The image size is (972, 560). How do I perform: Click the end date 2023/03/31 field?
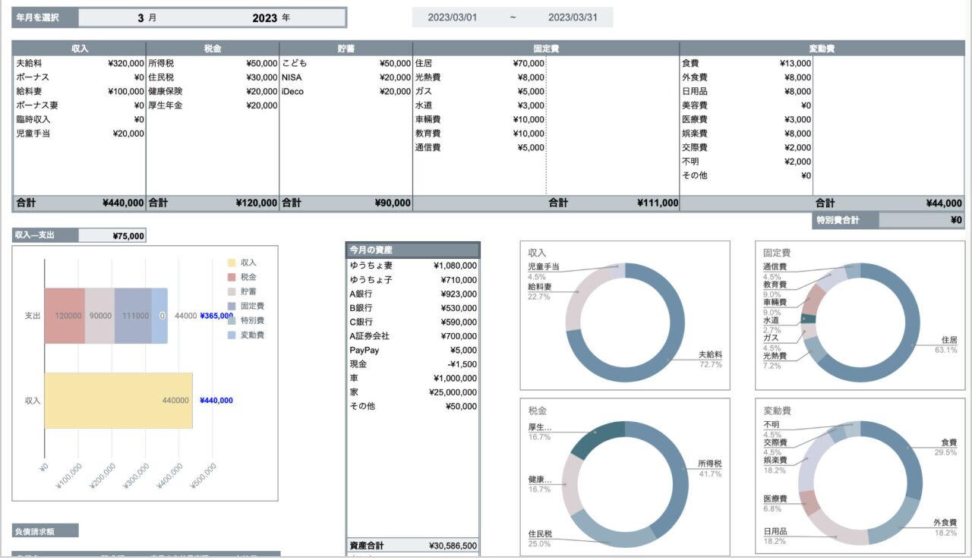click(573, 17)
